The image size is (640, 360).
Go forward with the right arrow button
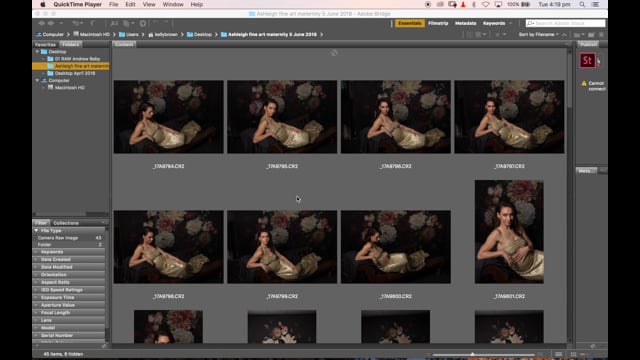pyautogui.click(x=51, y=23)
